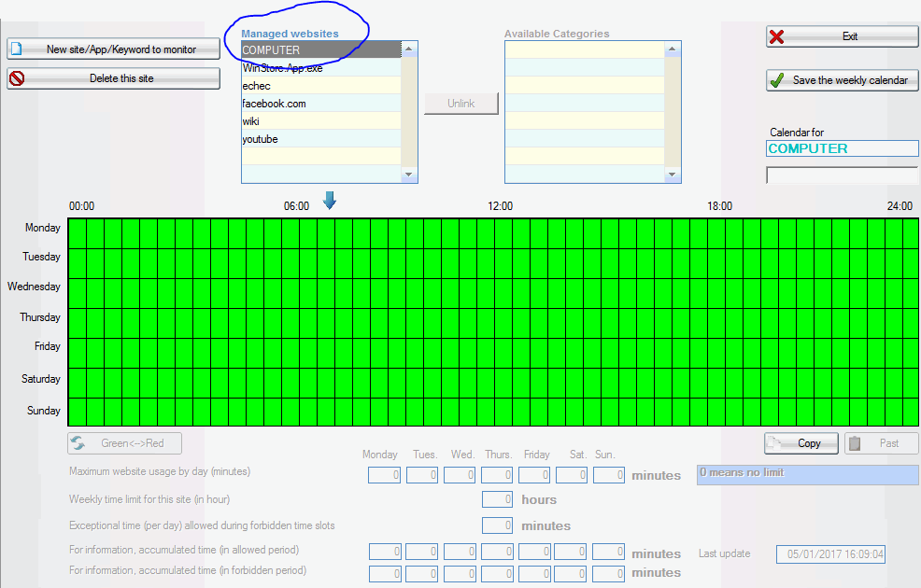Click the Unlink button
Image resolution: width=921 pixels, height=588 pixels.
(460, 104)
